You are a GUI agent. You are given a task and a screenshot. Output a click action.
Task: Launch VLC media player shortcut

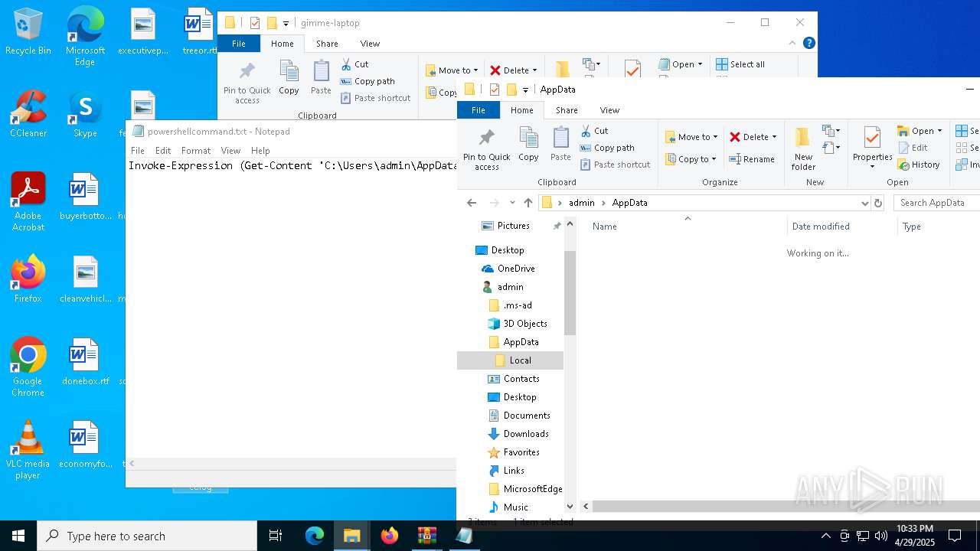[x=28, y=450]
